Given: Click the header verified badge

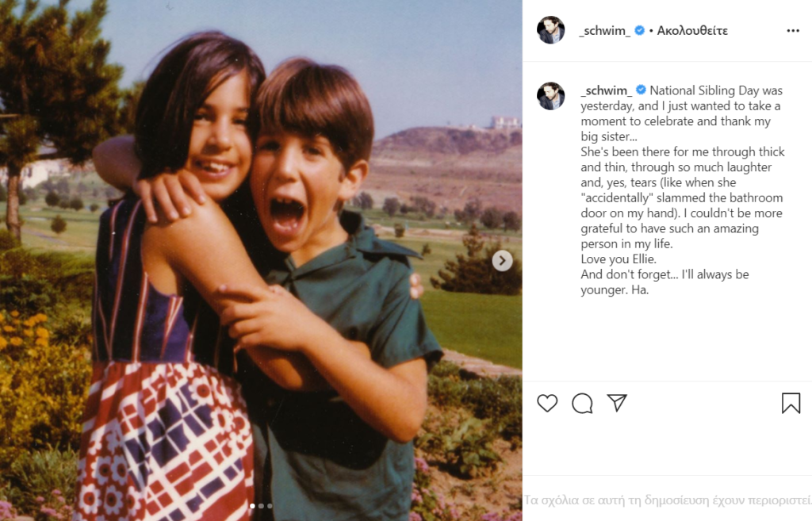Looking at the screenshot, I should [640, 31].
